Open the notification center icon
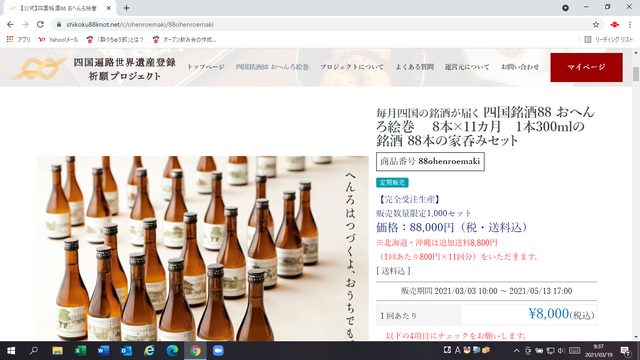Screen dimensions: 640x360 click(625, 351)
